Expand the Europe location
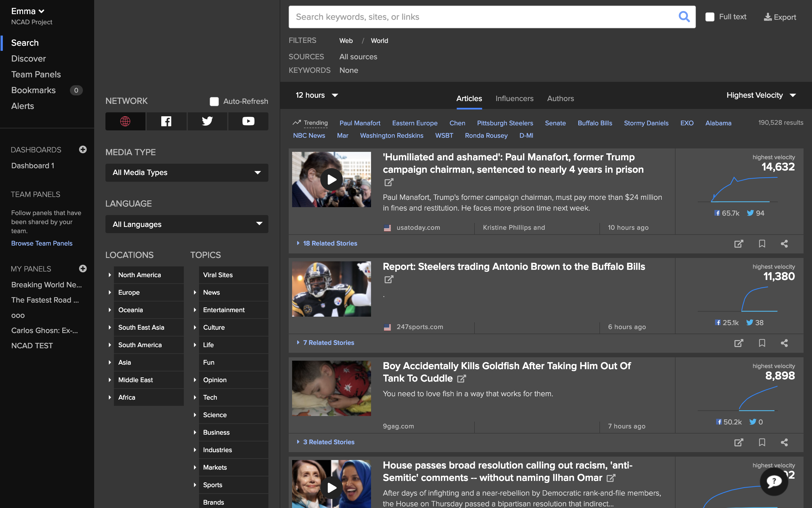 pyautogui.click(x=110, y=292)
